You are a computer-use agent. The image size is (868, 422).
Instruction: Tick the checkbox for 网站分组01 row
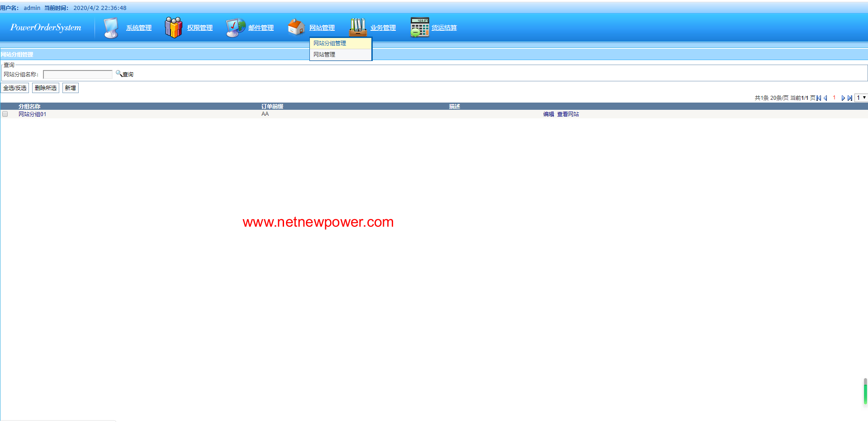coord(5,114)
